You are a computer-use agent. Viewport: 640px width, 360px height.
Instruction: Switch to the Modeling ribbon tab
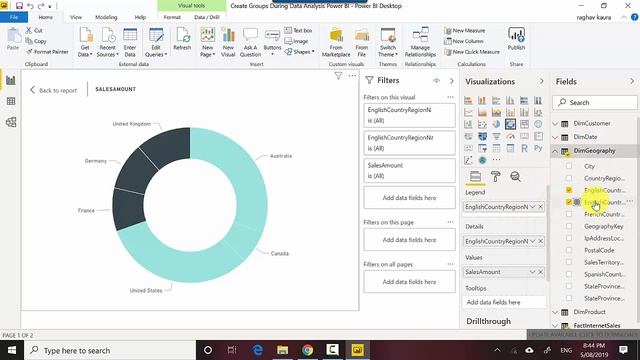(106, 17)
